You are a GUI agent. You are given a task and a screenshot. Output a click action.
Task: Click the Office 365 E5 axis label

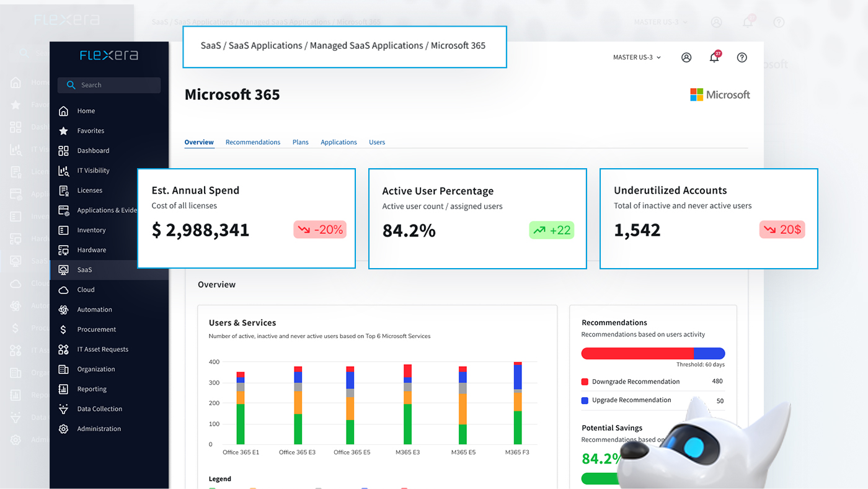click(x=352, y=452)
